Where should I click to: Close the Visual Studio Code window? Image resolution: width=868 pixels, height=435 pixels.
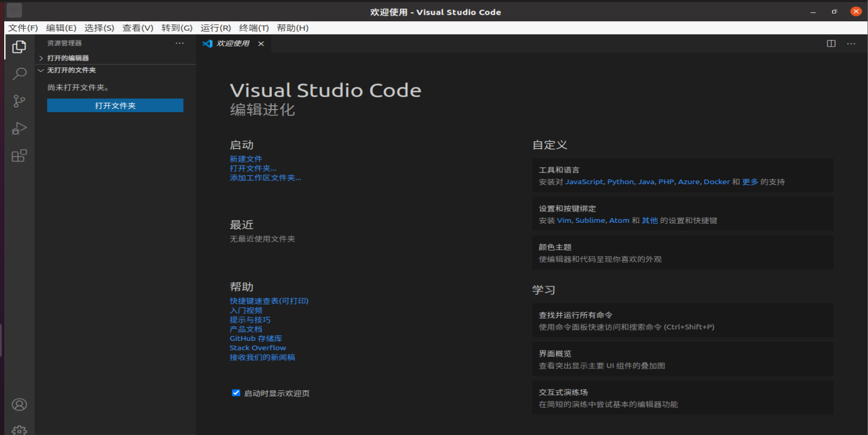(x=856, y=11)
